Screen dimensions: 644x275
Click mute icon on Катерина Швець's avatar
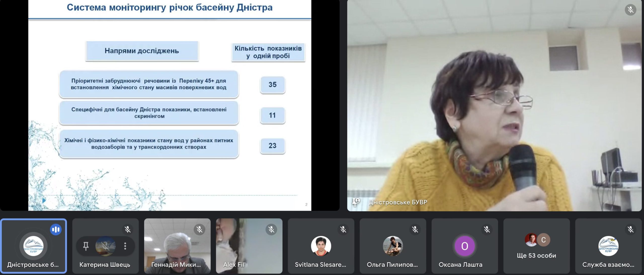(105, 246)
